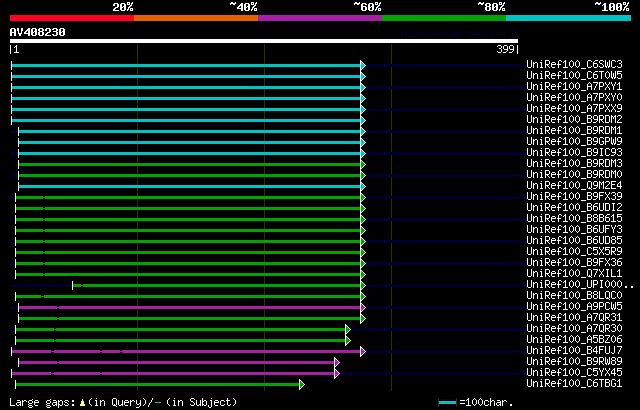This screenshot has width=640, height=410.
Task: Select the truncated UniRef100_UPI000.. label
Action: pos(580,285)
